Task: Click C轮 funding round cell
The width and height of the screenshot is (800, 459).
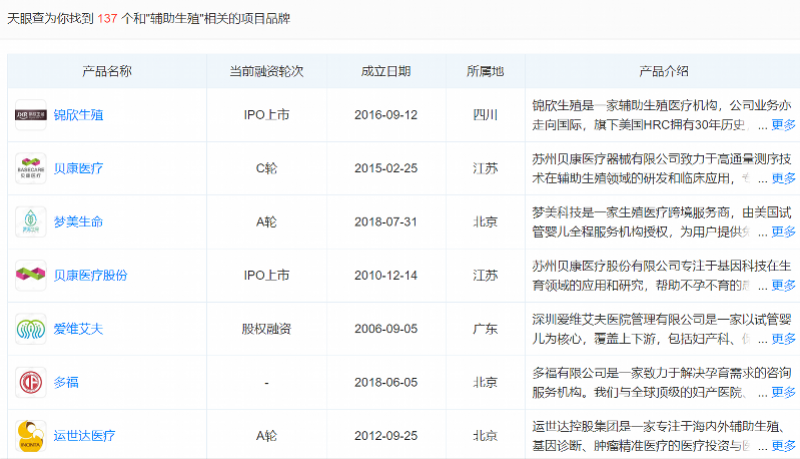Action: coord(266,169)
